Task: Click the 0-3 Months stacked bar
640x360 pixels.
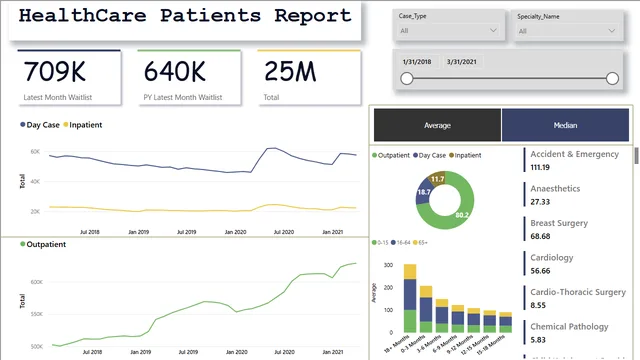Action: [426, 309]
